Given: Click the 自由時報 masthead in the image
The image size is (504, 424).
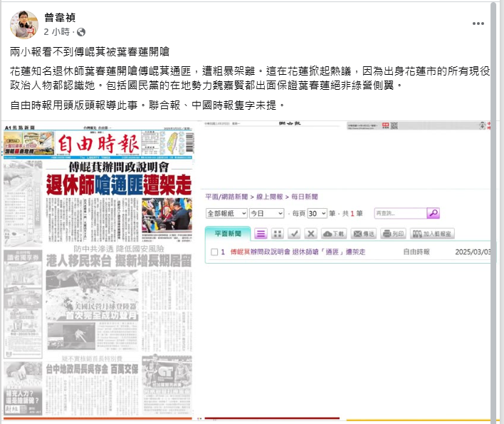Looking at the screenshot, I should 98,143.
